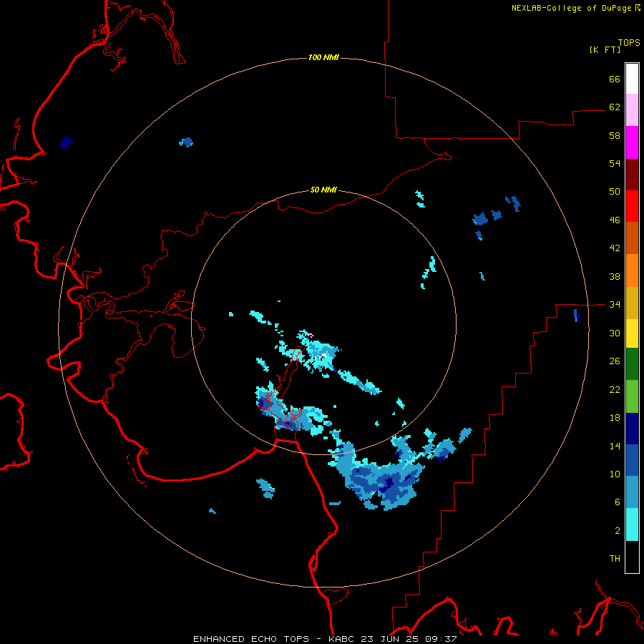Viewport: 644px width, 644px height.
Task: Click the dark orange 46 kft swatch
Action: (x=632, y=238)
